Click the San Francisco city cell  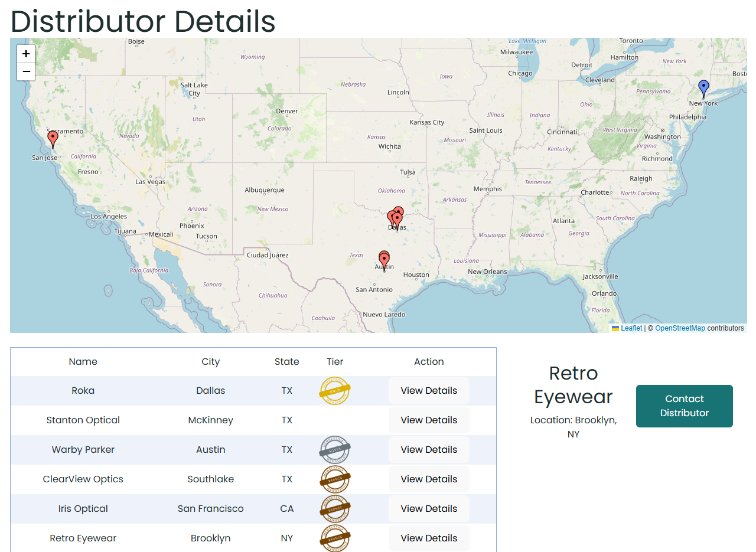click(x=211, y=509)
